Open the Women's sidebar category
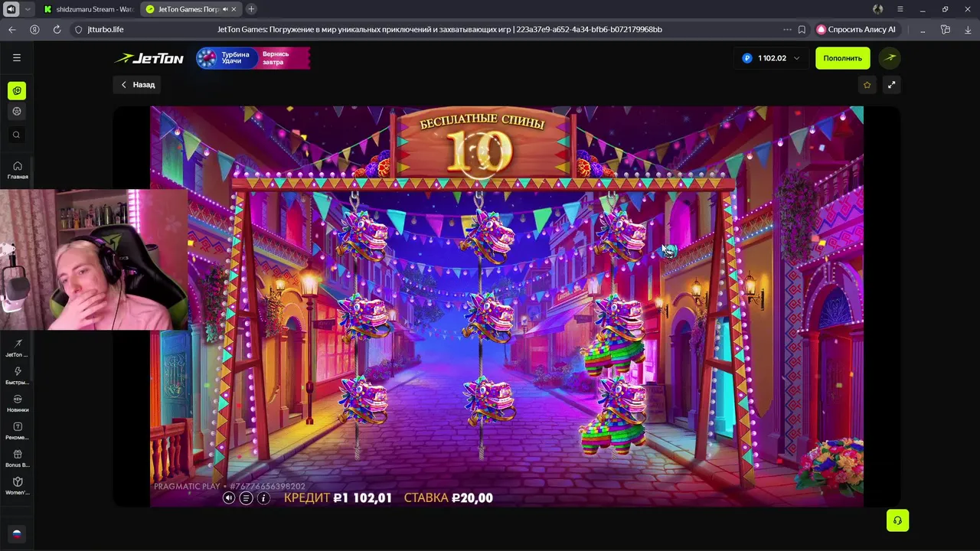Viewport: 980px width, 551px height. pyautogui.click(x=17, y=486)
